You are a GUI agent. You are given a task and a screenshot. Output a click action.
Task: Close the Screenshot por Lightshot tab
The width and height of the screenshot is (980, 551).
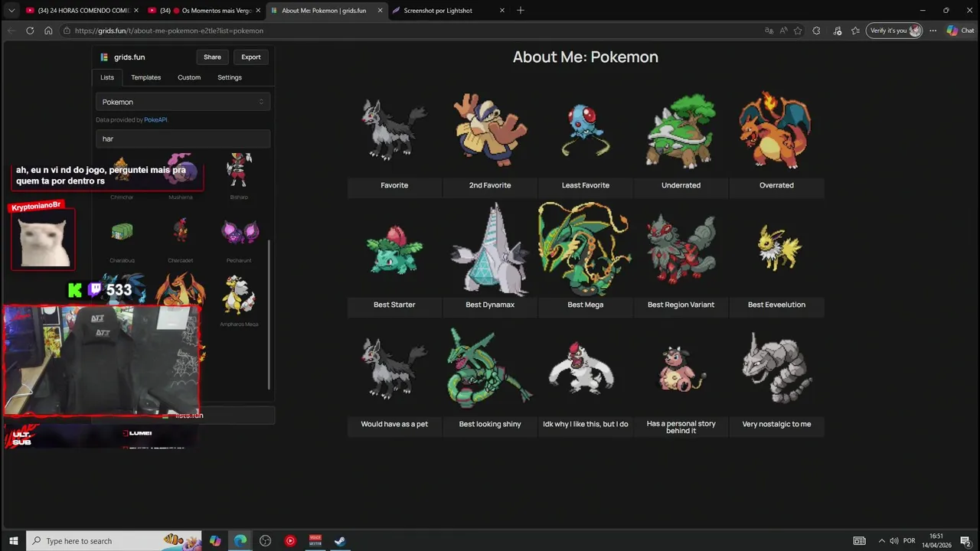[502, 11]
